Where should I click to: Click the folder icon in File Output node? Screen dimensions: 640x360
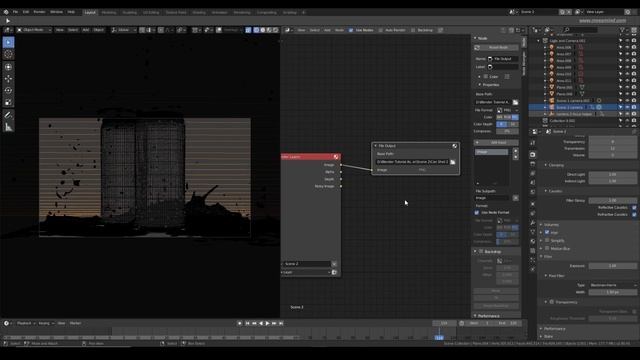coord(452,162)
